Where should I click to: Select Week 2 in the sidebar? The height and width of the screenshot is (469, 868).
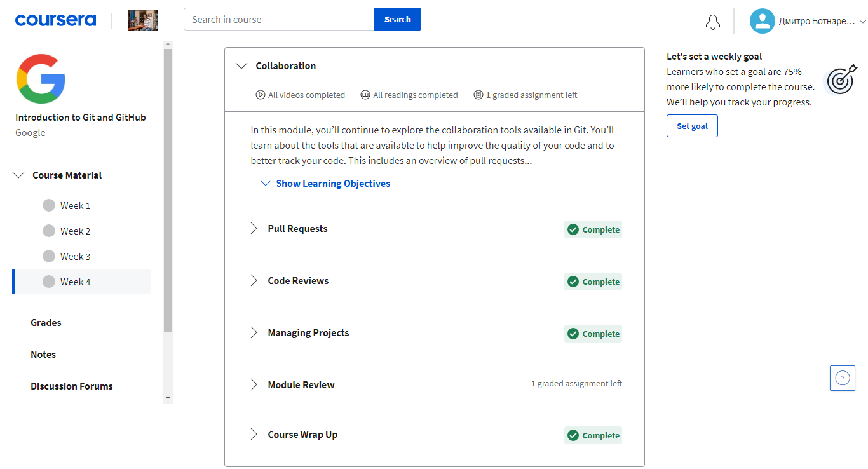81,231
